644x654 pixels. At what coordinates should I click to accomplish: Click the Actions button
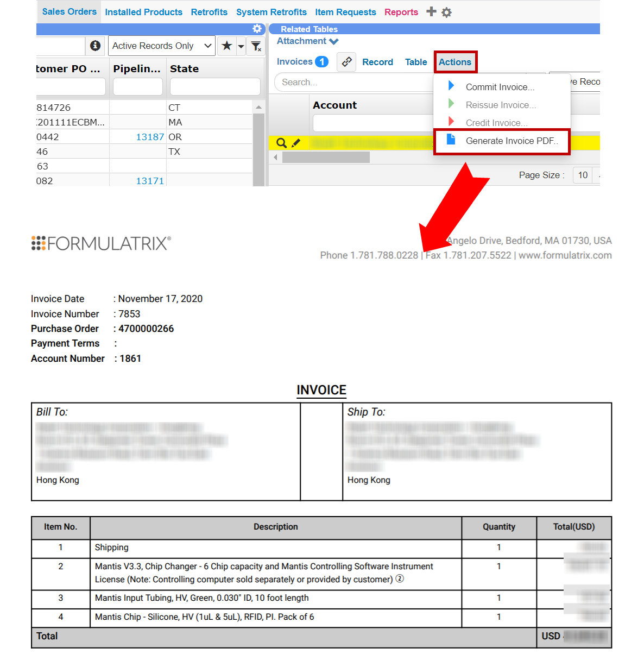click(x=454, y=62)
